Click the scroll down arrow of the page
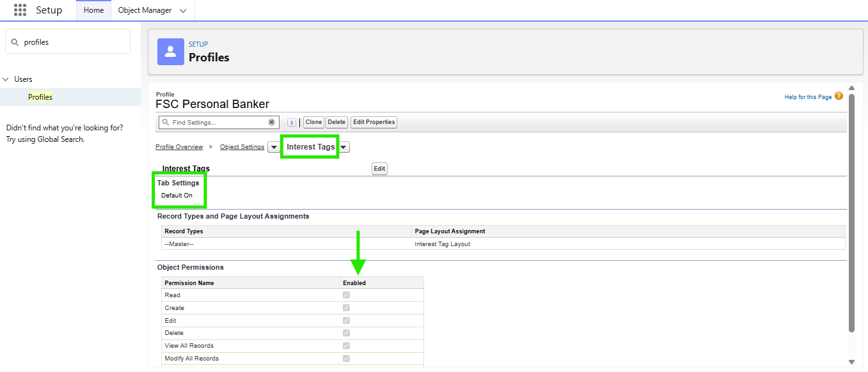Screen dimensions: 868x372 click(851, 362)
